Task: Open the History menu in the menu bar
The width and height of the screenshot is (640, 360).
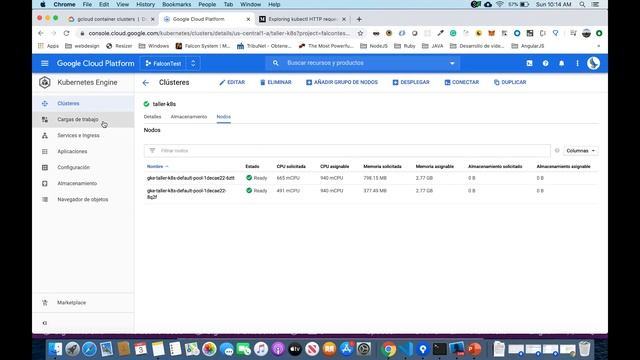Action: point(145,4)
